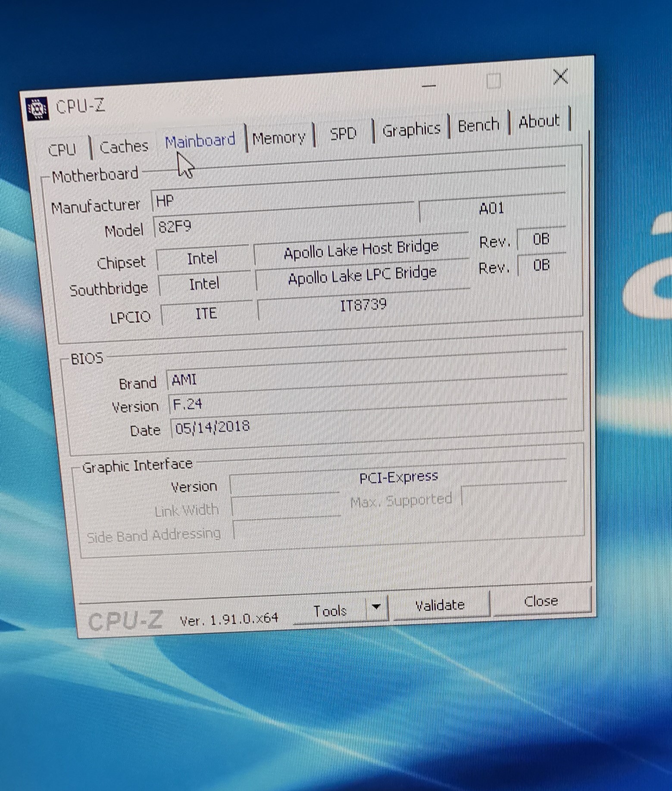Click Chipset Rev. value 0B

point(541,239)
